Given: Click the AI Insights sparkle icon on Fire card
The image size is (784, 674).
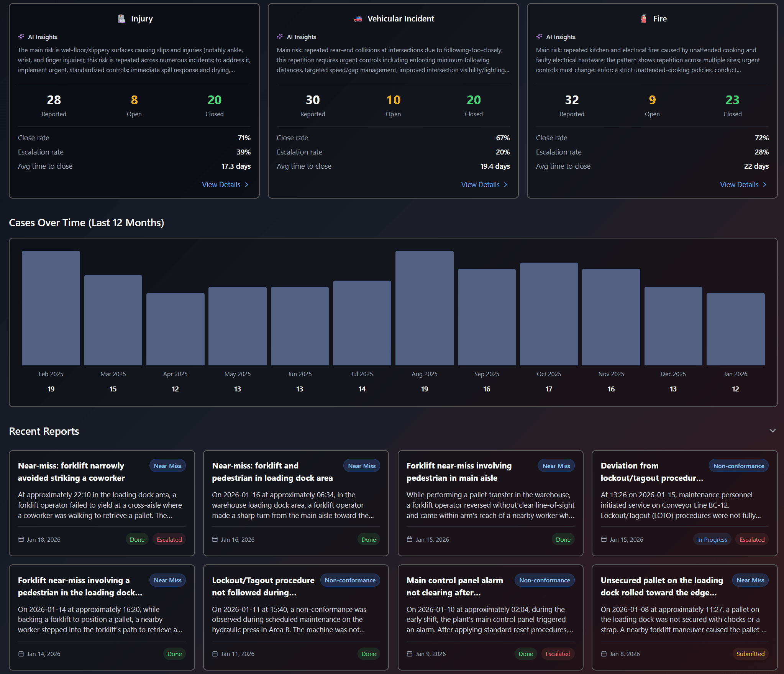Looking at the screenshot, I should pos(540,36).
